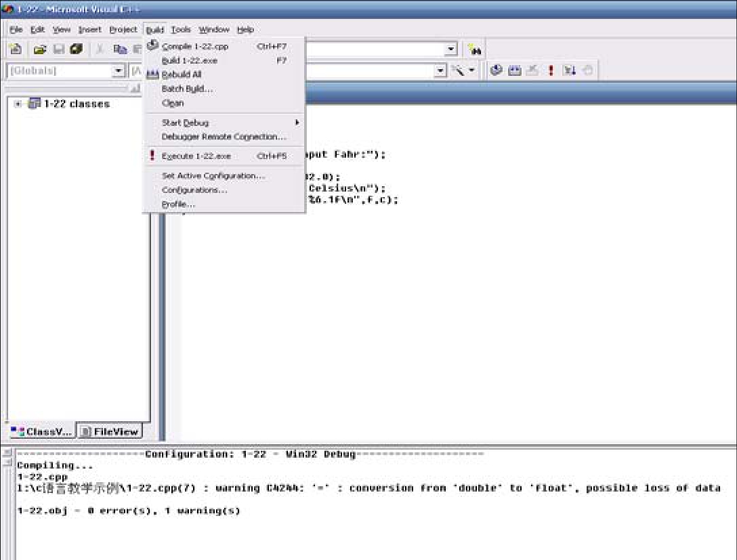Image resolution: width=737 pixels, height=560 pixels.
Task: Choose Debugger Remote Connection... entry
Action: (x=224, y=137)
